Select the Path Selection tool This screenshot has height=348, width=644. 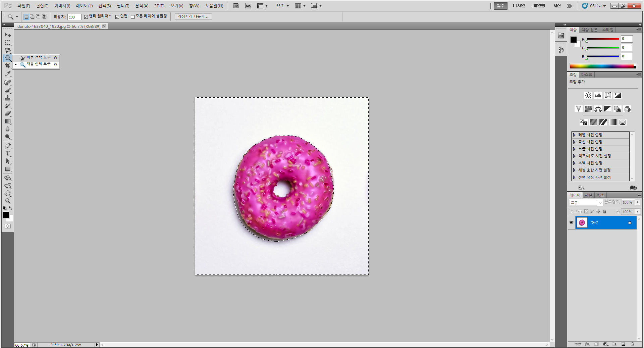point(8,161)
